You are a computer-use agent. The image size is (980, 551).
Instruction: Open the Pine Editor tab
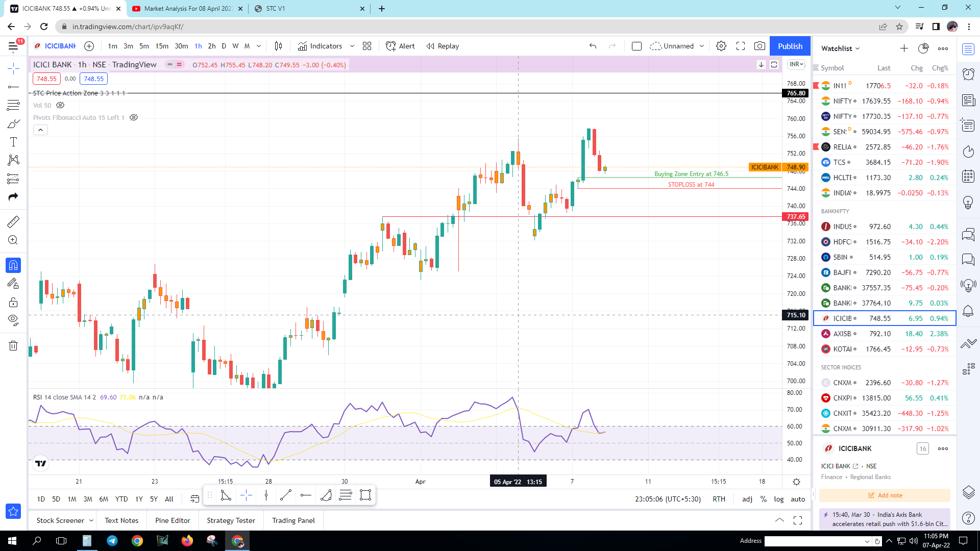tap(173, 520)
